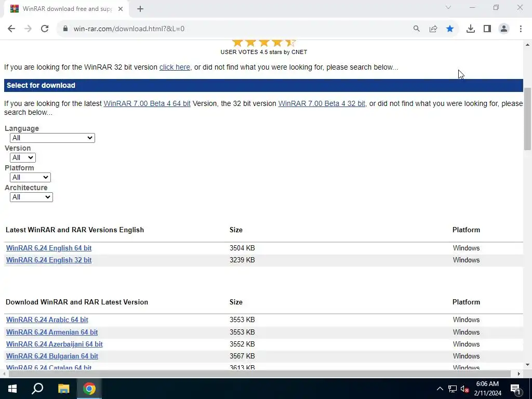Download WinRAR 6.24 English 64 bit
532x399 pixels.
point(49,248)
